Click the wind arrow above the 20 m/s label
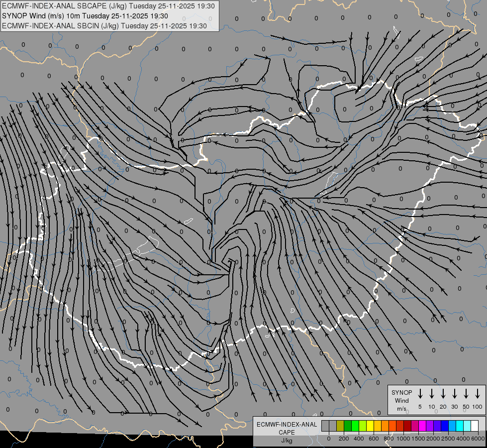This screenshot has width=487, height=448. pyautogui.click(x=443, y=394)
